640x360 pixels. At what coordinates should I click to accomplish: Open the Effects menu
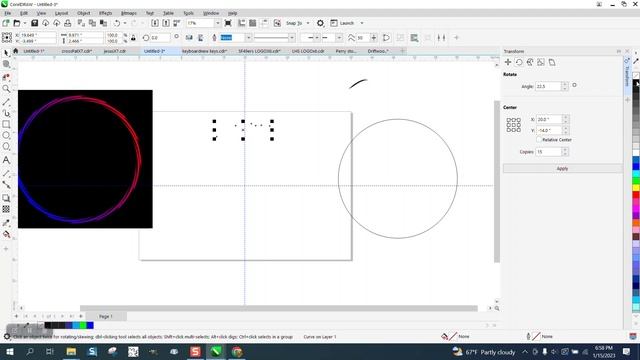pyautogui.click(x=105, y=13)
